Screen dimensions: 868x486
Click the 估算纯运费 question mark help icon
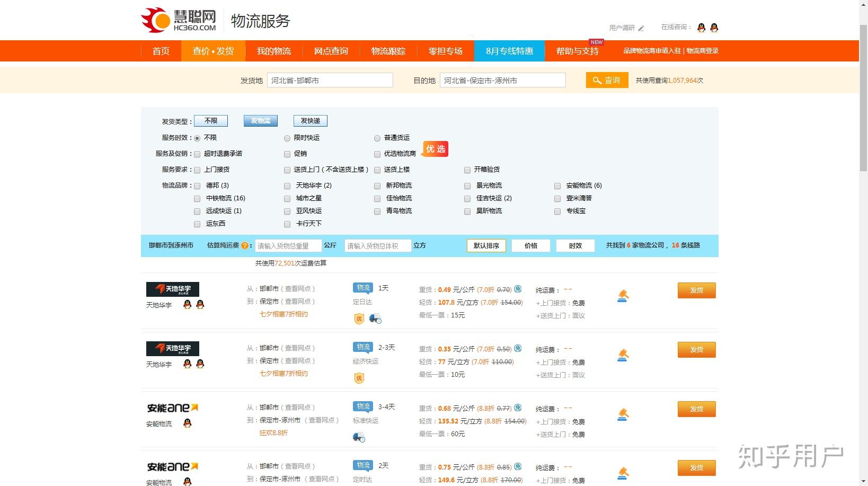(x=244, y=245)
